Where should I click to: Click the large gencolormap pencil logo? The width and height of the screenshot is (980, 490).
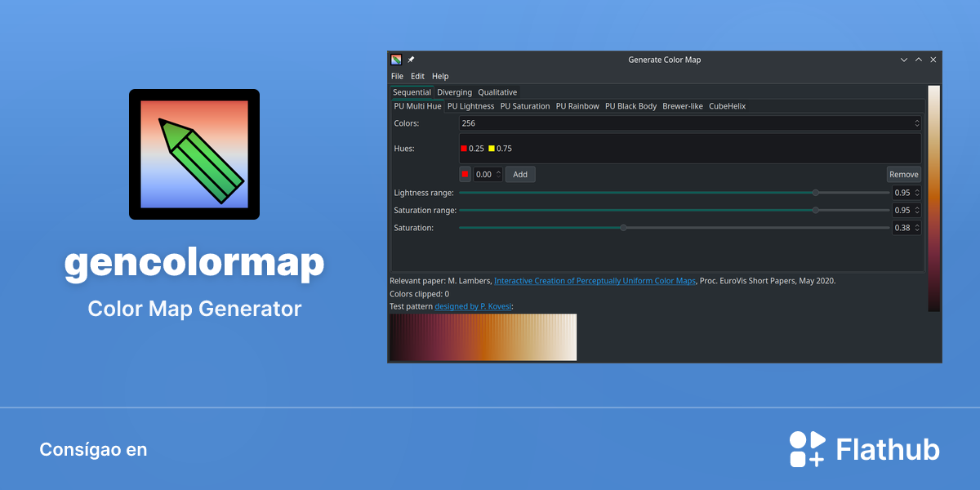(194, 154)
